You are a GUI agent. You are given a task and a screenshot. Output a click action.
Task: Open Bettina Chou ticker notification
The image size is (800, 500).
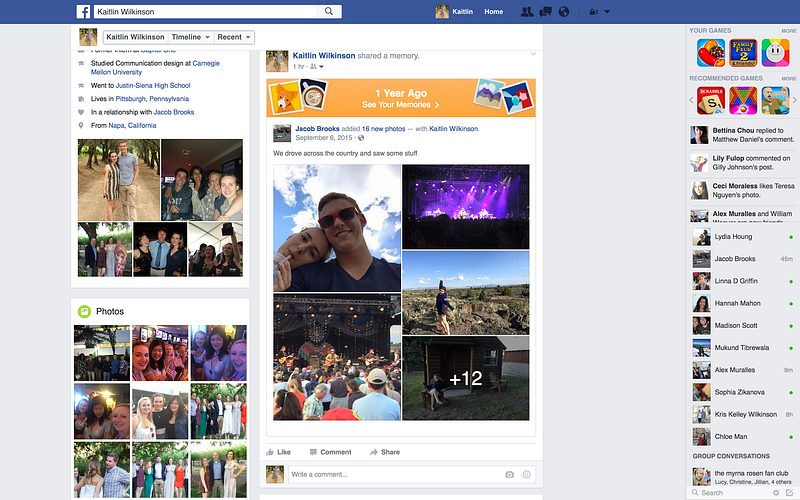[x=743, y=135]
